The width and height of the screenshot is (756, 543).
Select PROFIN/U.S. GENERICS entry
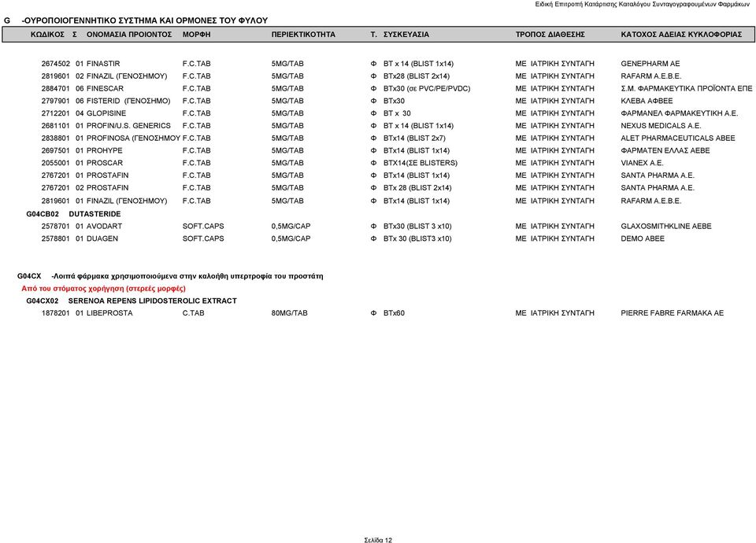point(128,126)
